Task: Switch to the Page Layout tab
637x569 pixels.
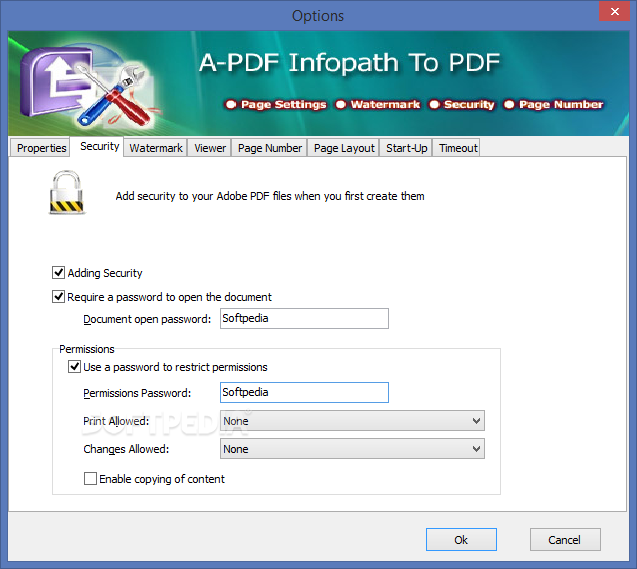Action: [x=344, y=148]
